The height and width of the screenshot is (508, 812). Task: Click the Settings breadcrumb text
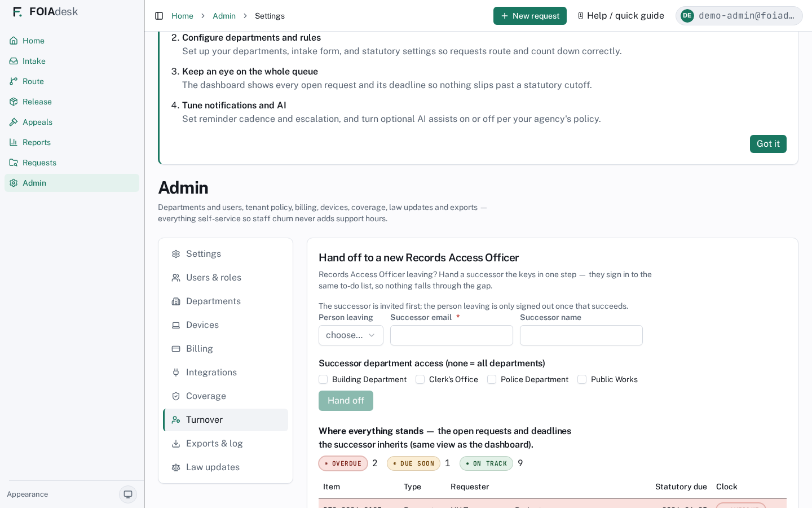(x=270, y=16)
